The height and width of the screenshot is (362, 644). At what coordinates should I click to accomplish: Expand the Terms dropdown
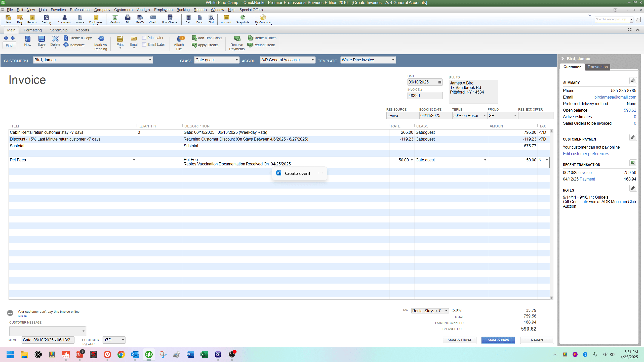point(485,116)
